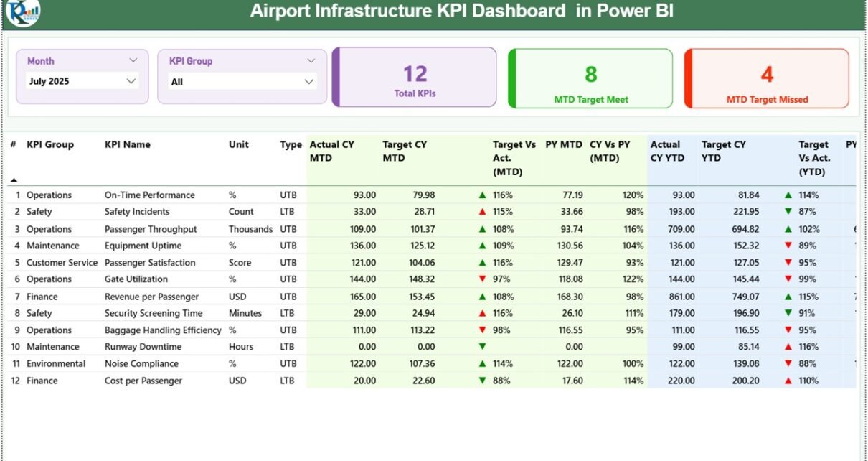Click green down arrow in Security Screening Time YTD
The width and height of the screenshot is (868, 461).
point(788,314)
